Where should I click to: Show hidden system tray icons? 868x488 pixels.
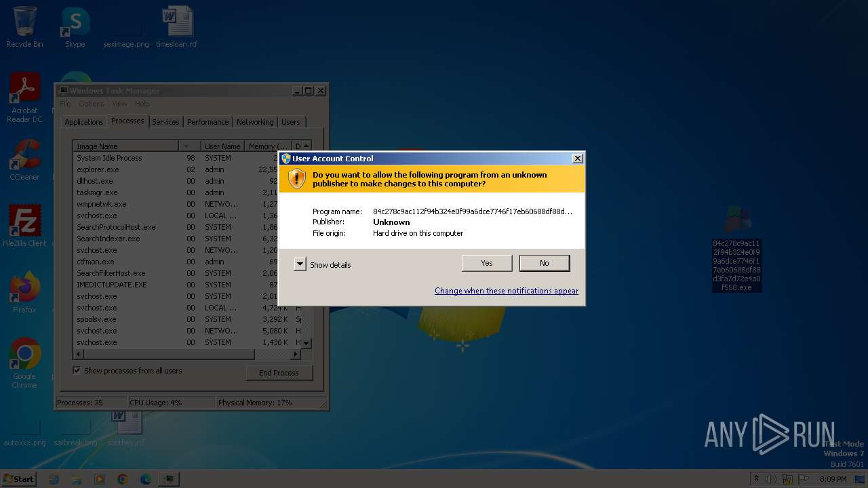click(756, 479)
